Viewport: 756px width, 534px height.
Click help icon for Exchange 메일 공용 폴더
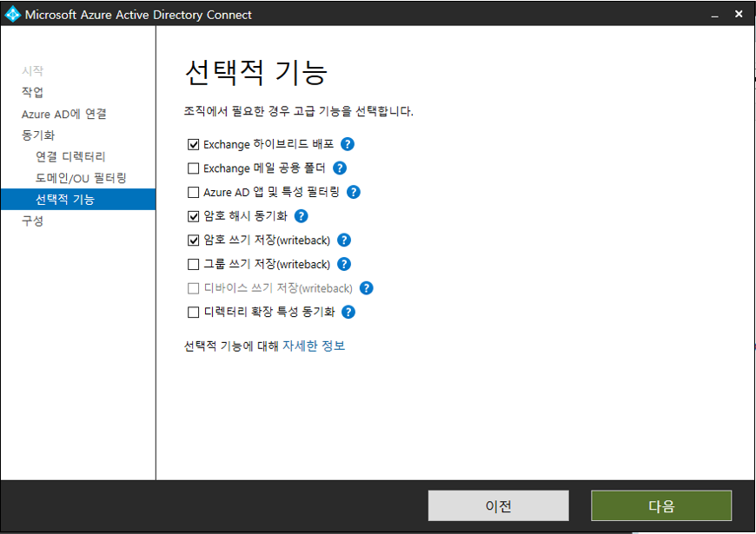pos(340,168)
